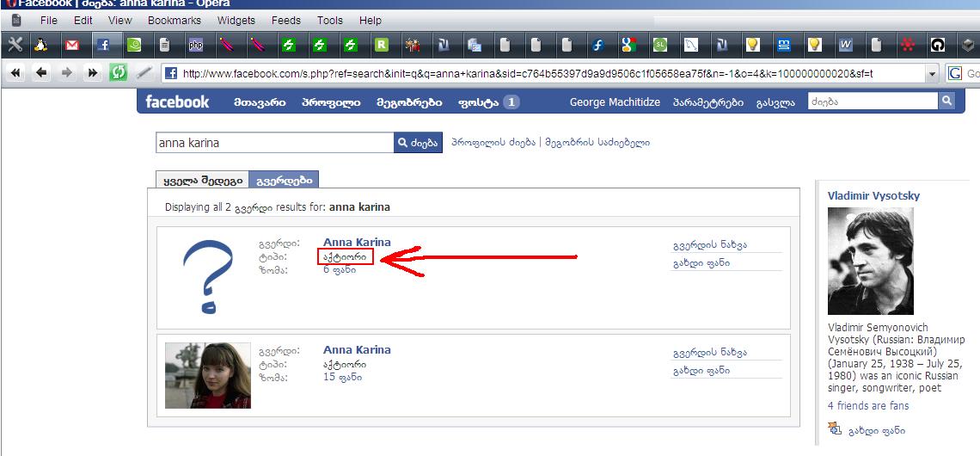
Task: Open the green R bookmark icon
Action: pos(381,45)
